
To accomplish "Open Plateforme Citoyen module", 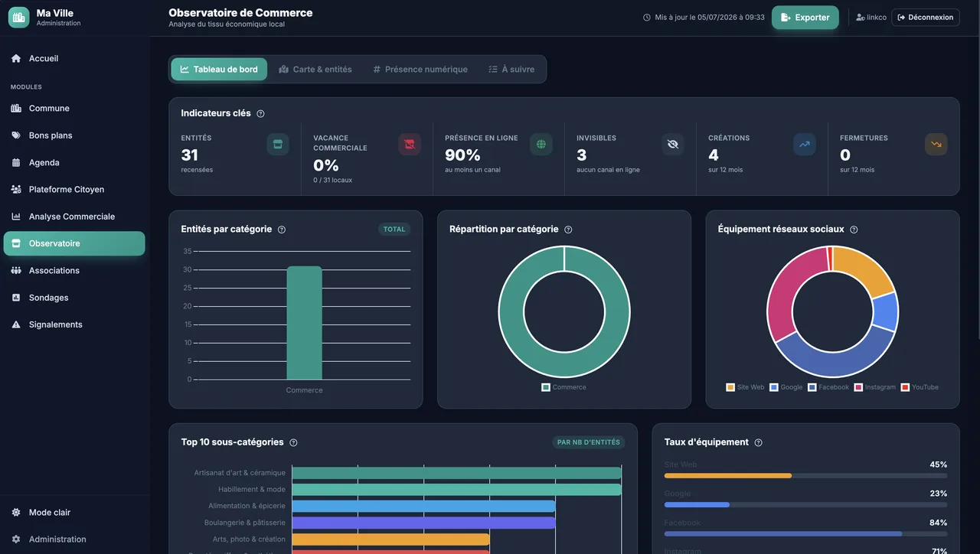I will click(74, 189).
